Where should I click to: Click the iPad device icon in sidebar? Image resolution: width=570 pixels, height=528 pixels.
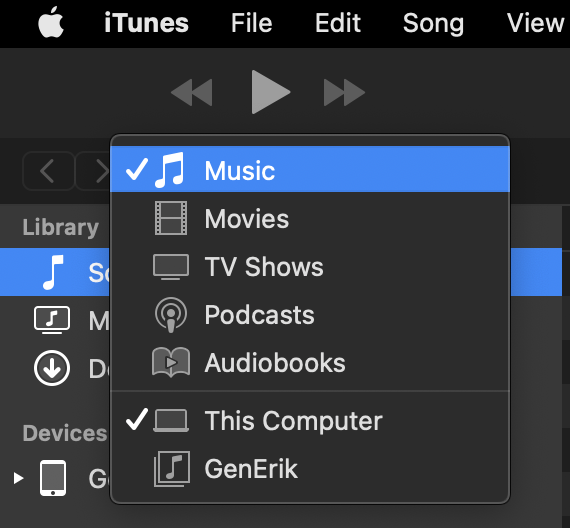pos(53,478)
